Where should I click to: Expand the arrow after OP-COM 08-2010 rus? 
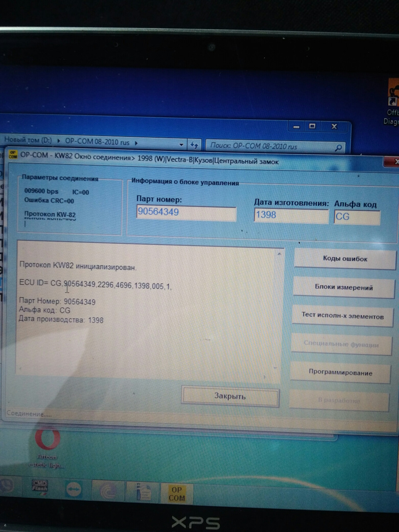tap(136, 143)
